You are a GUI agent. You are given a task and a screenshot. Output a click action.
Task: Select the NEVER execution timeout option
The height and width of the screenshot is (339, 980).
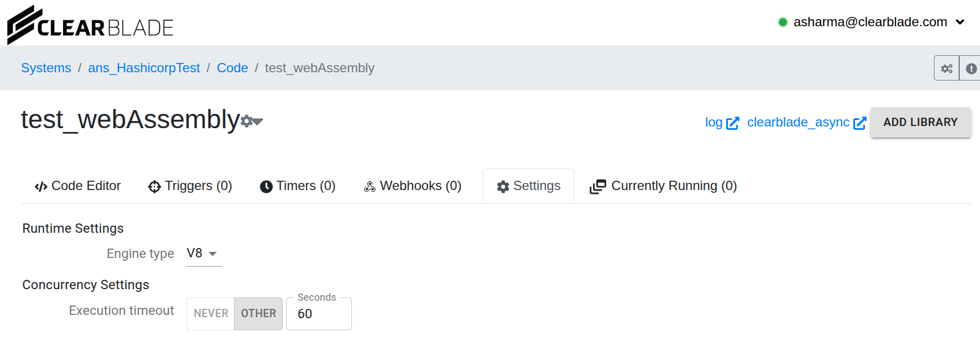click(x=210, y=313)
